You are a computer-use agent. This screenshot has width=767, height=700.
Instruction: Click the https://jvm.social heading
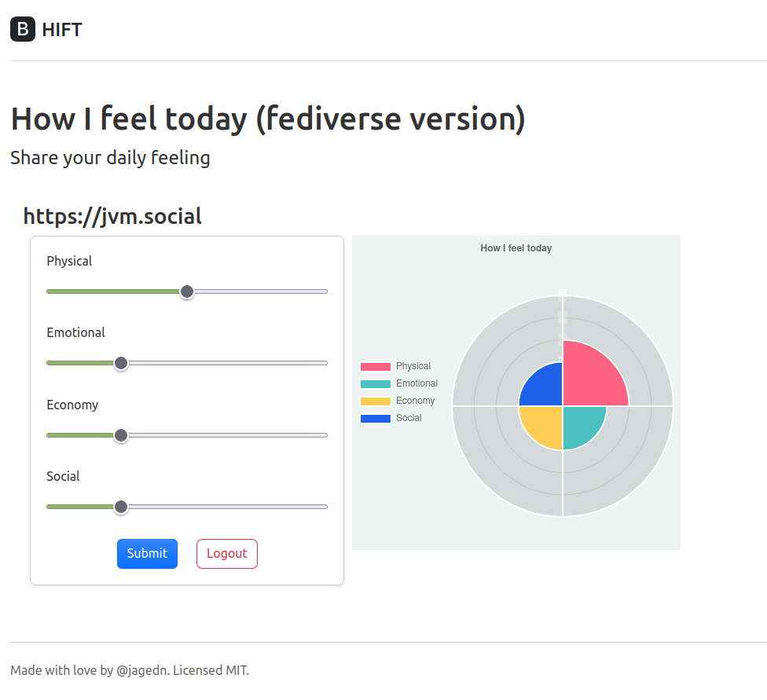click(112, 215)
